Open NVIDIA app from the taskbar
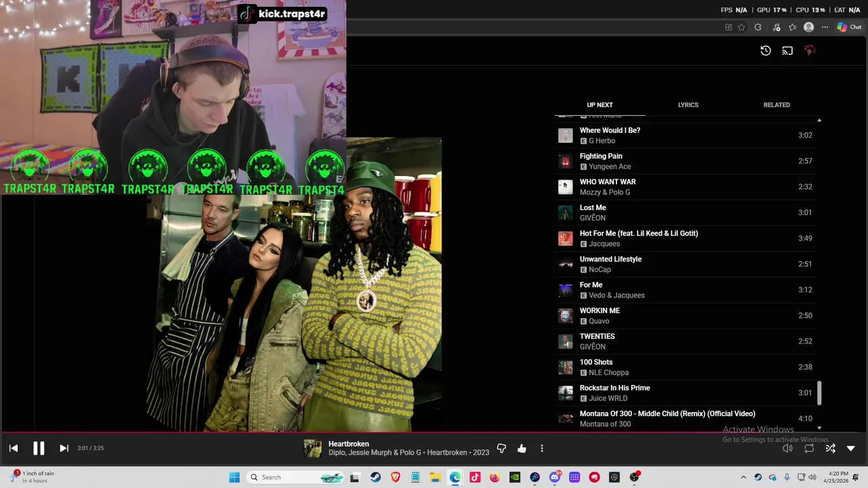This screenshot has height=488, width=868. 515,477
